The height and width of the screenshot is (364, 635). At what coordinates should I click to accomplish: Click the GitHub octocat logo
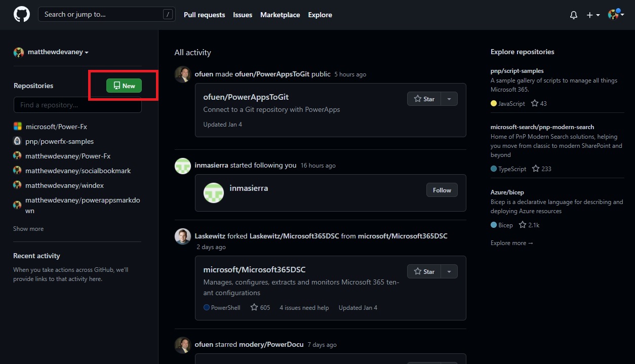21,15
